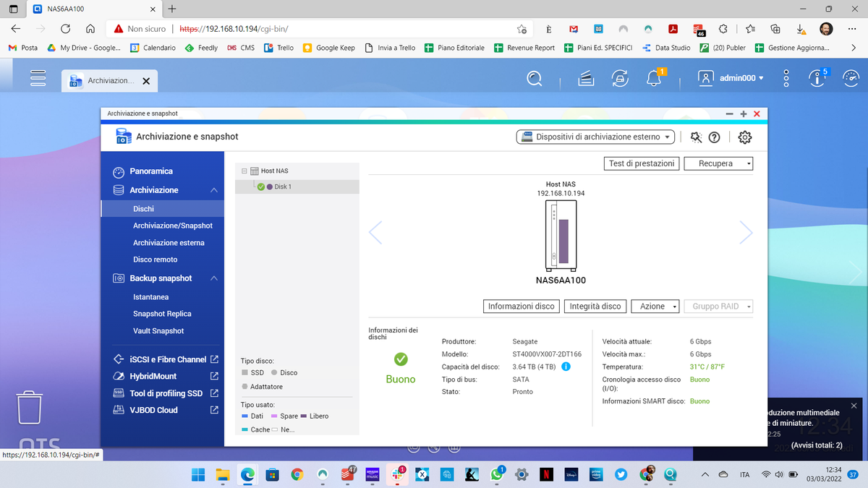Open the Revenue Report bookmark
The height and width of the screenshot is (488, 868).
click(x=524, y=48)
